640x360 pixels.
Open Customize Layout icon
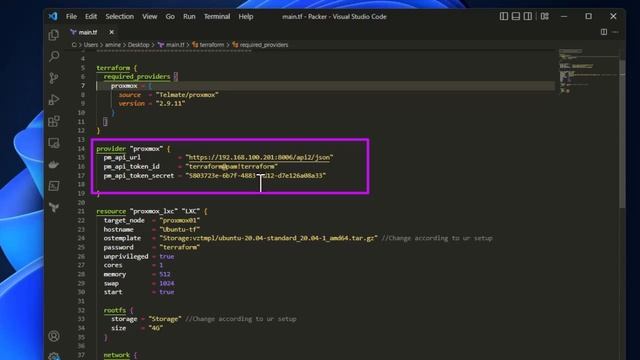tap(544, 16)
